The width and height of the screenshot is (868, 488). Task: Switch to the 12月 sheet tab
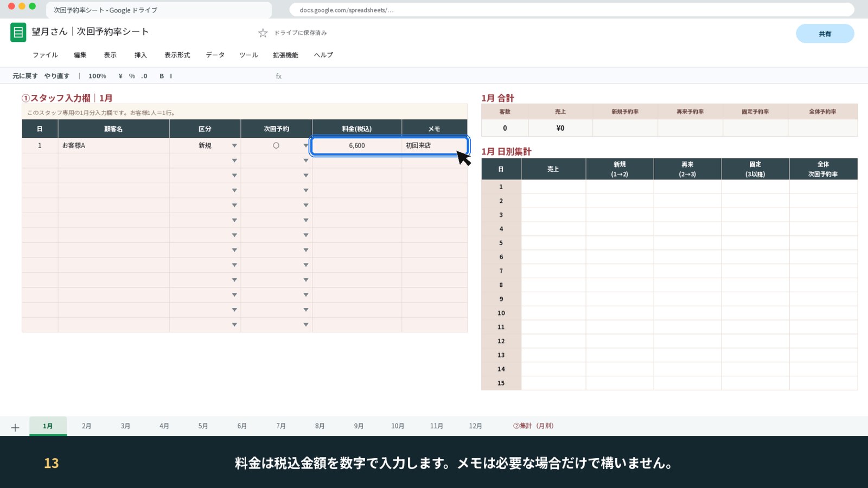[476, 426]
